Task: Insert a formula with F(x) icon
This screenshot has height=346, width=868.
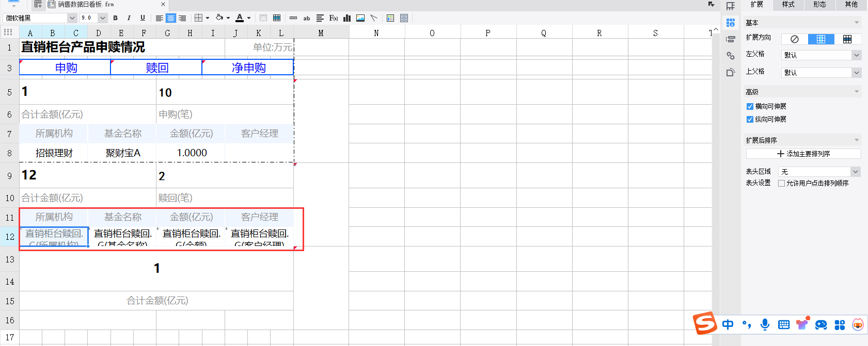Action: (x=334, y=18)
